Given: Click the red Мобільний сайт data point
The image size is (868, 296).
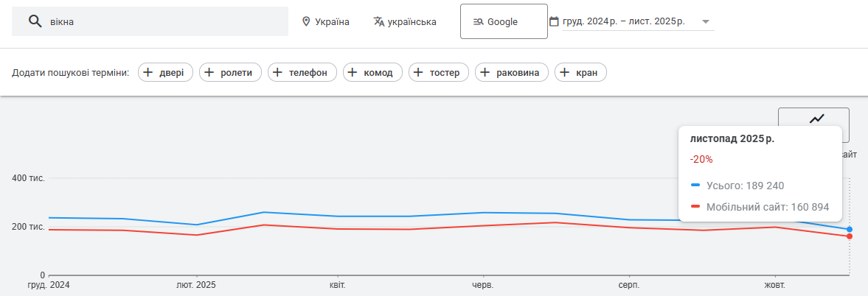Looking at the screenshot, I should pos(850,236).
